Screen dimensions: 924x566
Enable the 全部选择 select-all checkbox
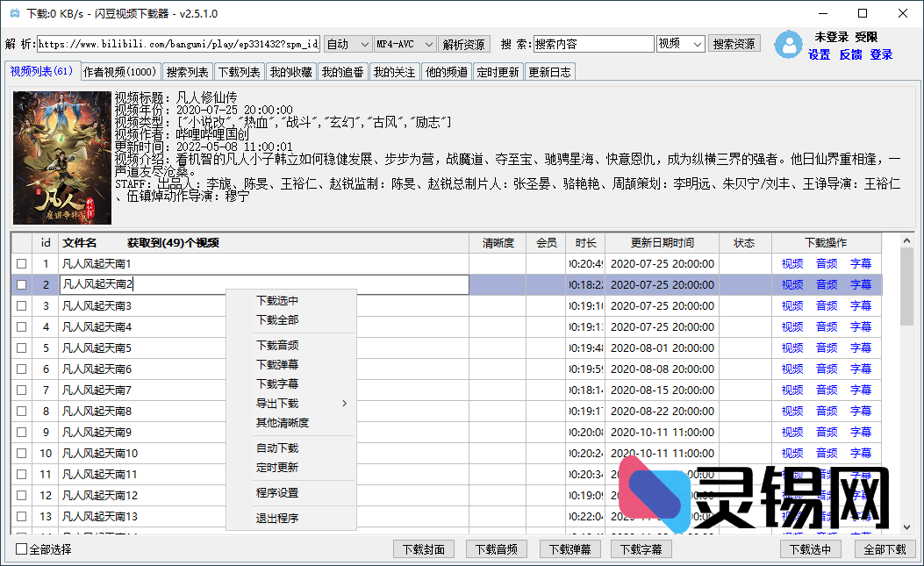[18, 548]
